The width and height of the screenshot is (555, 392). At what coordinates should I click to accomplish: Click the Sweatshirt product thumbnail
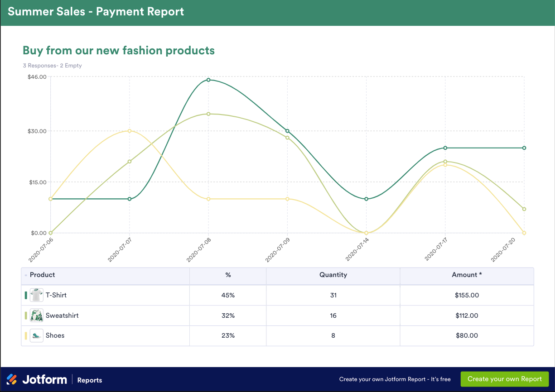pos(36,316)
